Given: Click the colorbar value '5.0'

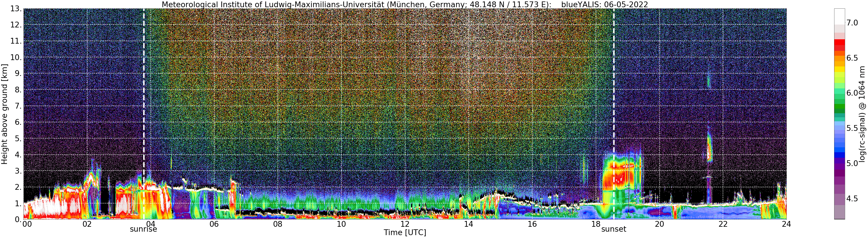Looking at the screenshot, I should pos(852,163).
